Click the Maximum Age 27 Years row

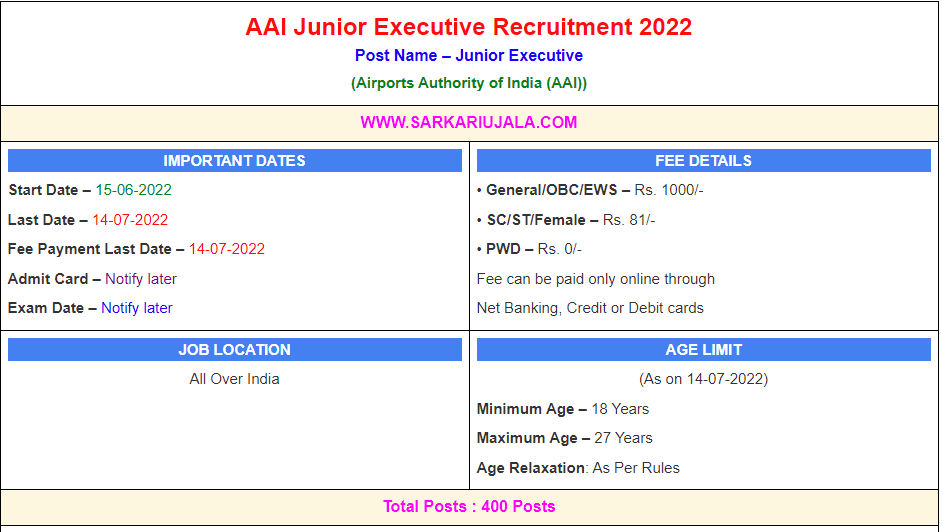coord(564,438)
